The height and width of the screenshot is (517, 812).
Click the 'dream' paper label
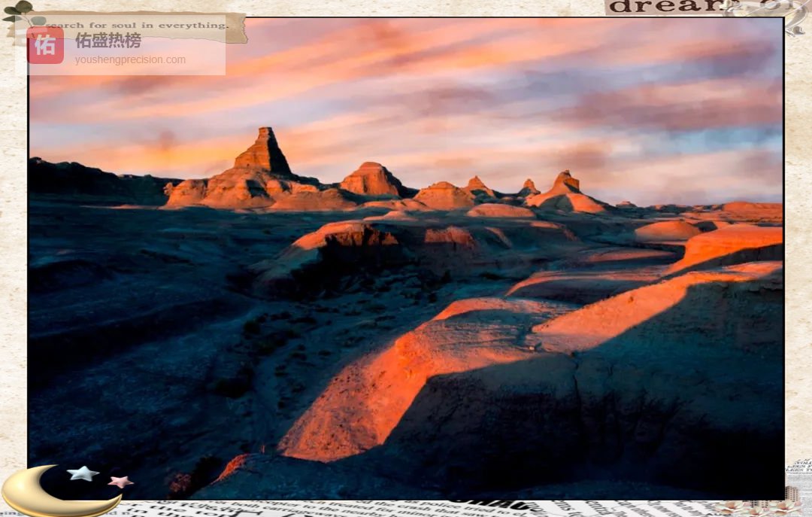coord(662,7)
